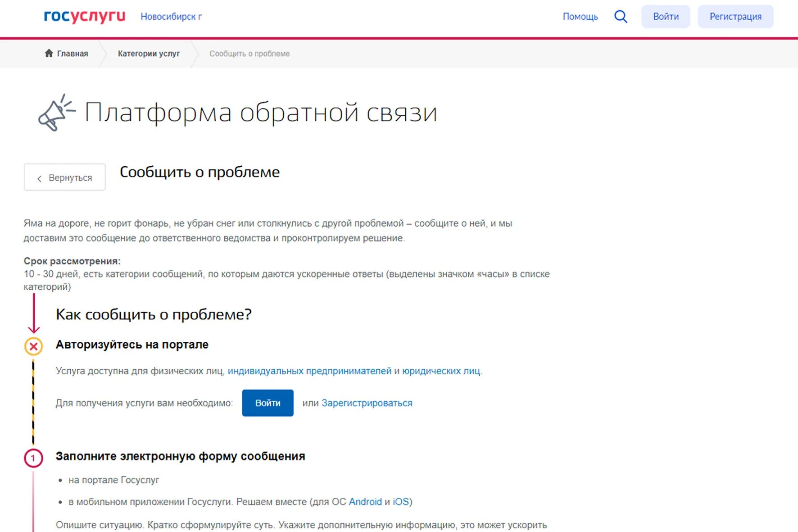Open the Android app link
Screen dimensions: 798x532
tap(365, 501)
